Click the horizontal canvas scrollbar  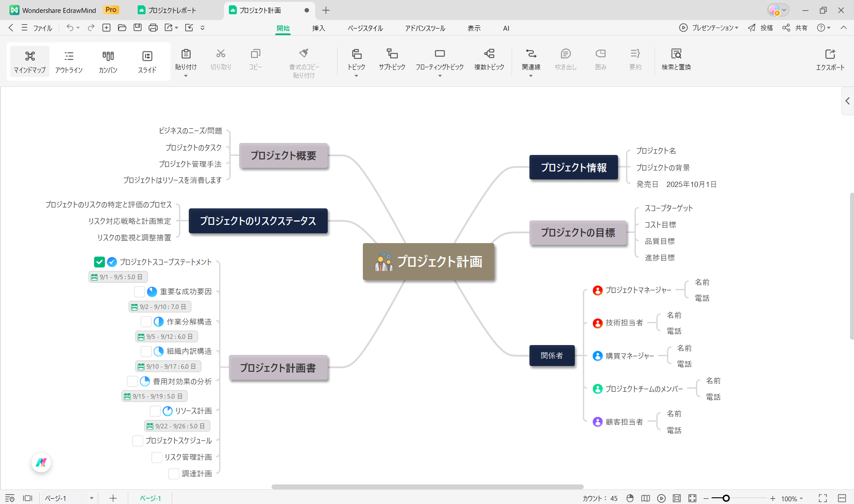pyautogui.click(x=427, y=486)
